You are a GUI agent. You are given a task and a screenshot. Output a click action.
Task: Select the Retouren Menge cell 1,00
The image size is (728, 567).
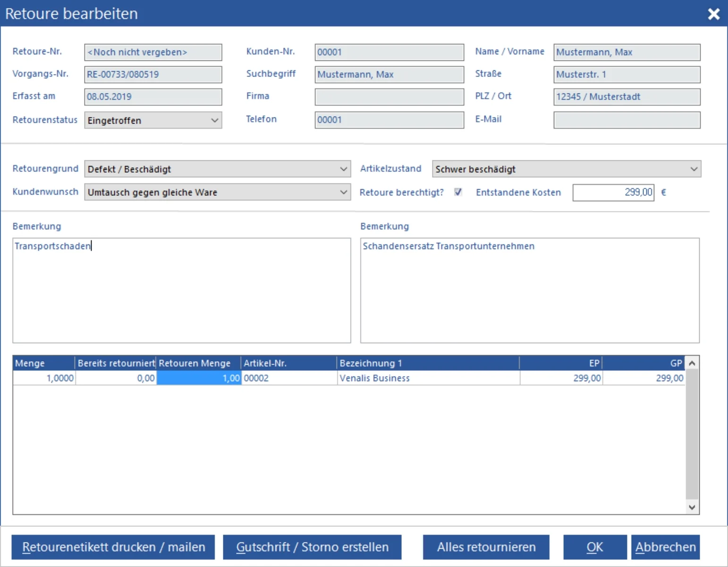[x=199, y=378]
